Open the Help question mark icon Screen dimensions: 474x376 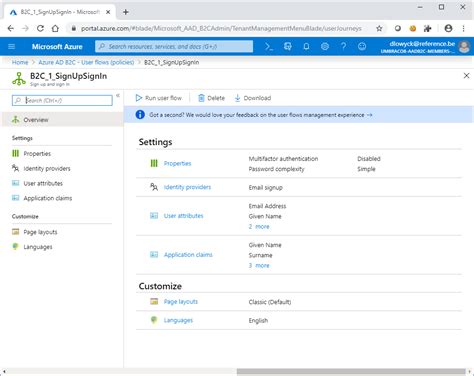[343, 46]
